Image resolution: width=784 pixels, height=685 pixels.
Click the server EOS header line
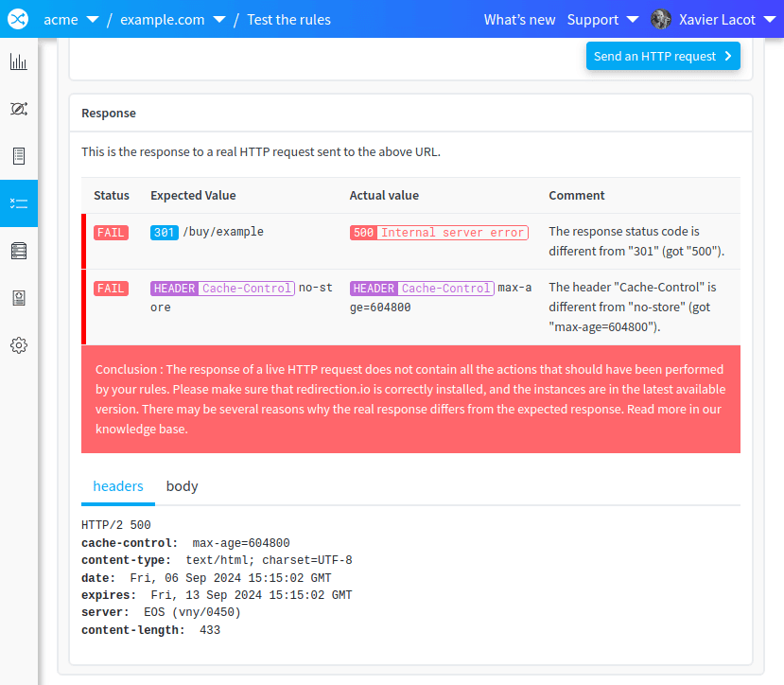point(161,612)
